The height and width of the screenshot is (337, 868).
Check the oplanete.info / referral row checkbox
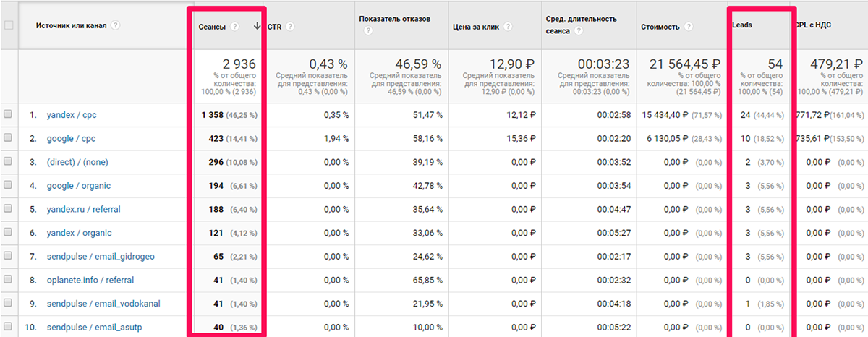click(8, 279)
